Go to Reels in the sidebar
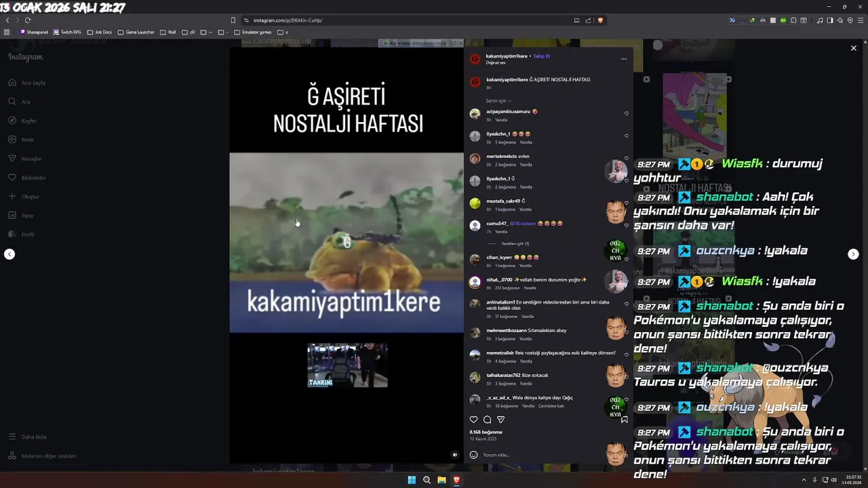The height and width of the screenshot is (488, 868). click(x=21, y=140)
